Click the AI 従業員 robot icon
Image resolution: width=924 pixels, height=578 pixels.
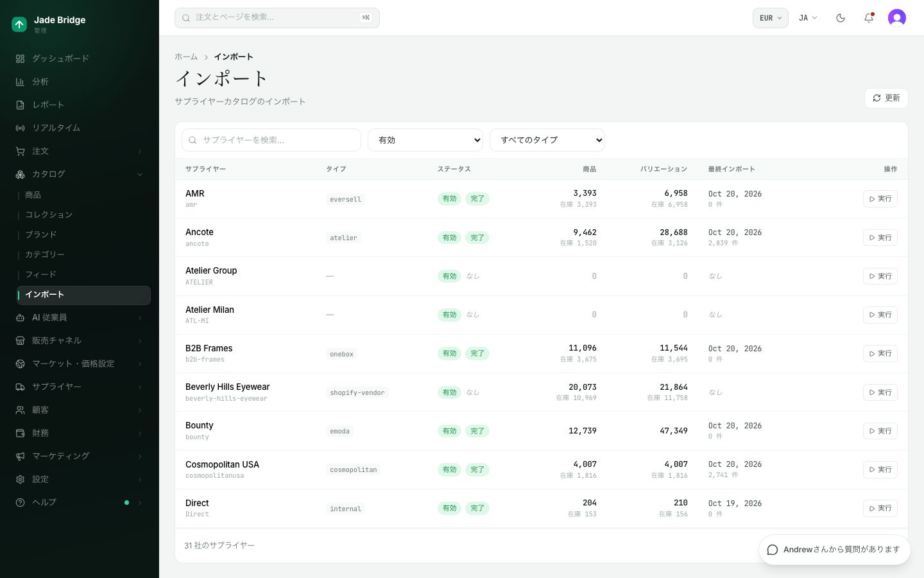[21, 317]
